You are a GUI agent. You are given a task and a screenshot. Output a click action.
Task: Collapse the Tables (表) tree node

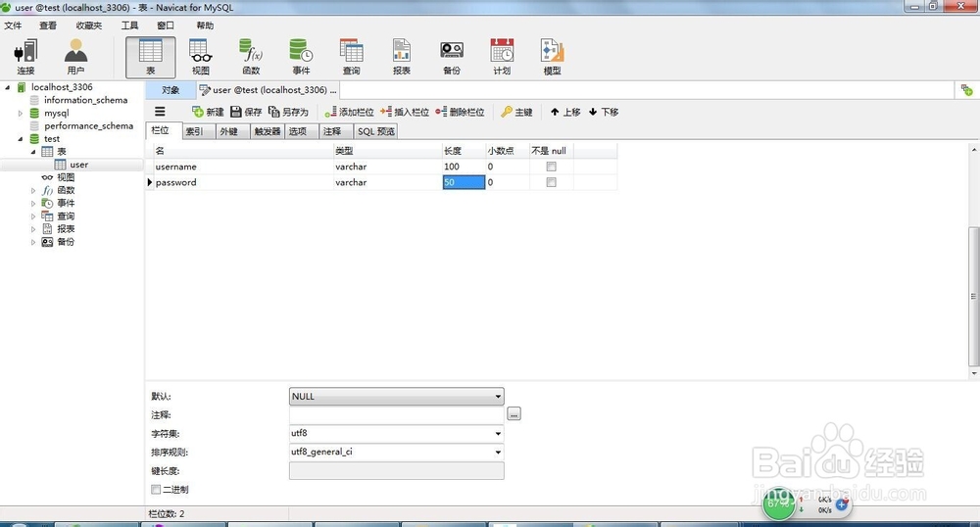33,152
